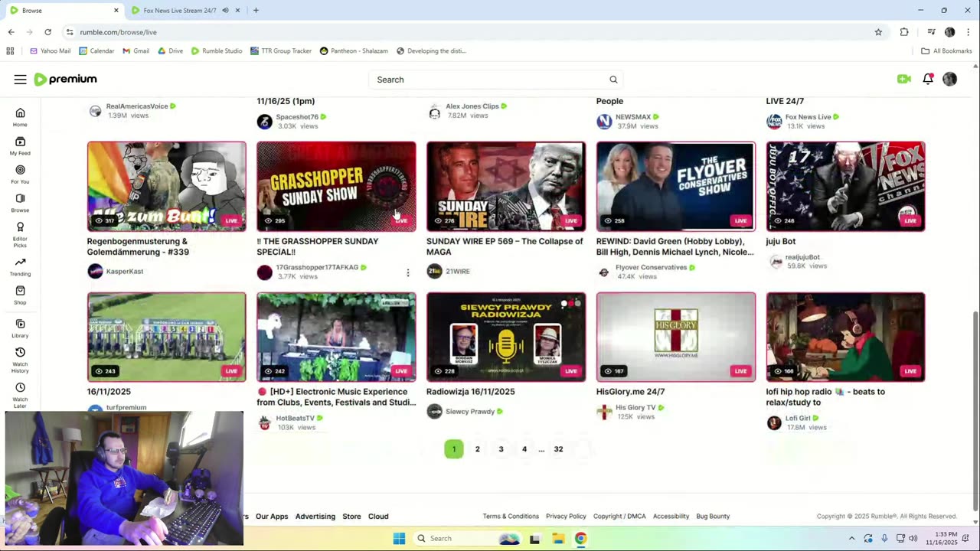This screenshot has width=980, height=551.
Task: Open options for The Grasshopper Sunday Special
Action: pyautogui.click(x=408, y=272)
